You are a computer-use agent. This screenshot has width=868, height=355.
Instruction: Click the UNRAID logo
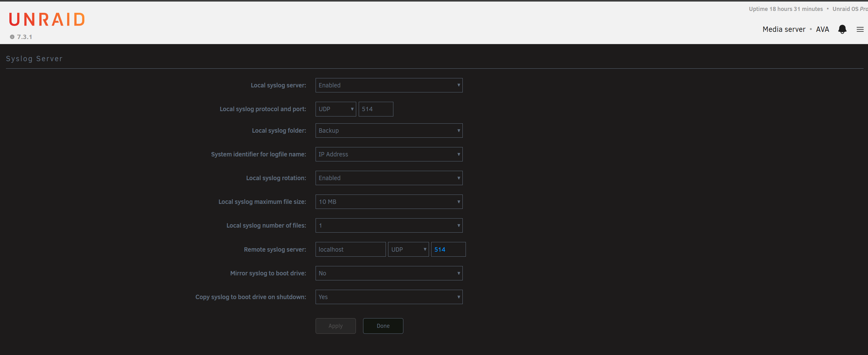pyautogui.click(x=47, y=20)
